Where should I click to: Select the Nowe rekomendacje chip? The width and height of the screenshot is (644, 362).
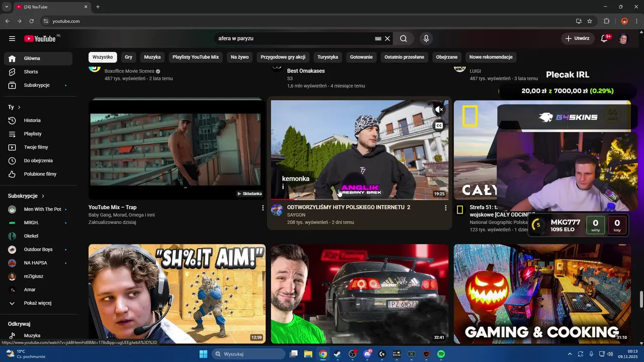coord(491,57)
